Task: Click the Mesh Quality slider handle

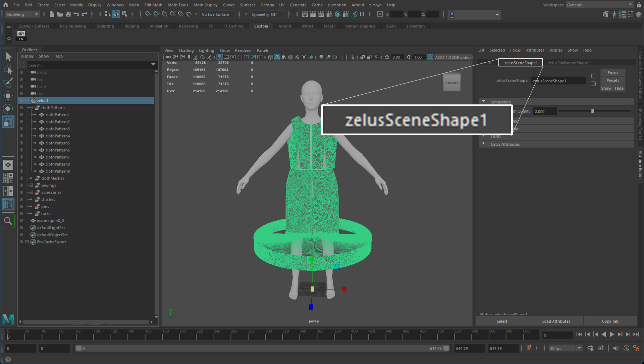Action: click(592, 111)
